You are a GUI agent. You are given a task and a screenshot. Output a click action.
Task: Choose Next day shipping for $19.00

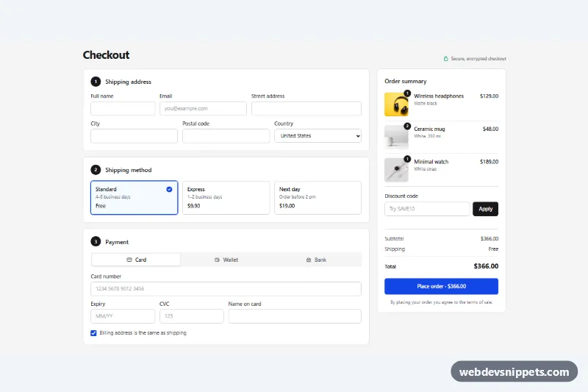click(318, 198)
